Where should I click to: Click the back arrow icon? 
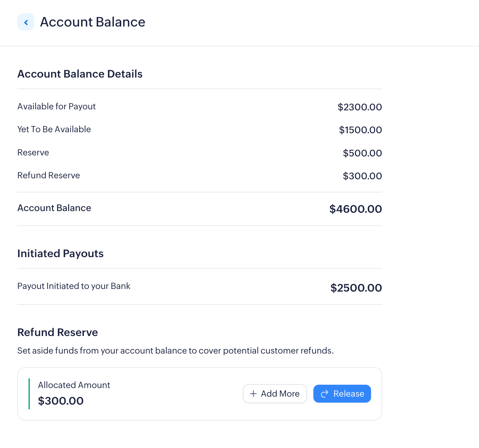[26, 22]
